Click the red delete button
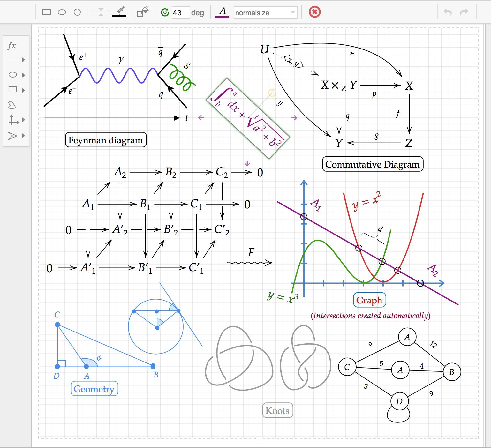 tap(314, 12)
